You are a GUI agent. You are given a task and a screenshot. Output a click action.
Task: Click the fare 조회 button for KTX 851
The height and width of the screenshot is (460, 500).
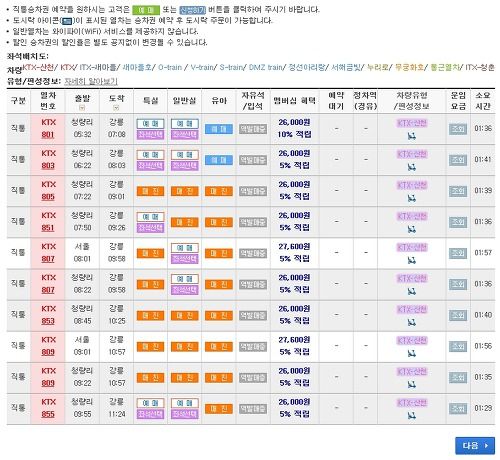tap(458, 222)
